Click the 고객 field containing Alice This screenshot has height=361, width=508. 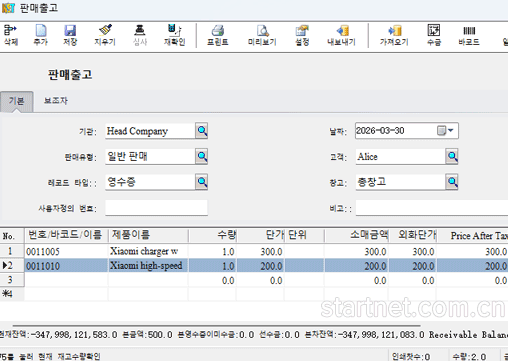[x=401, y=156]
